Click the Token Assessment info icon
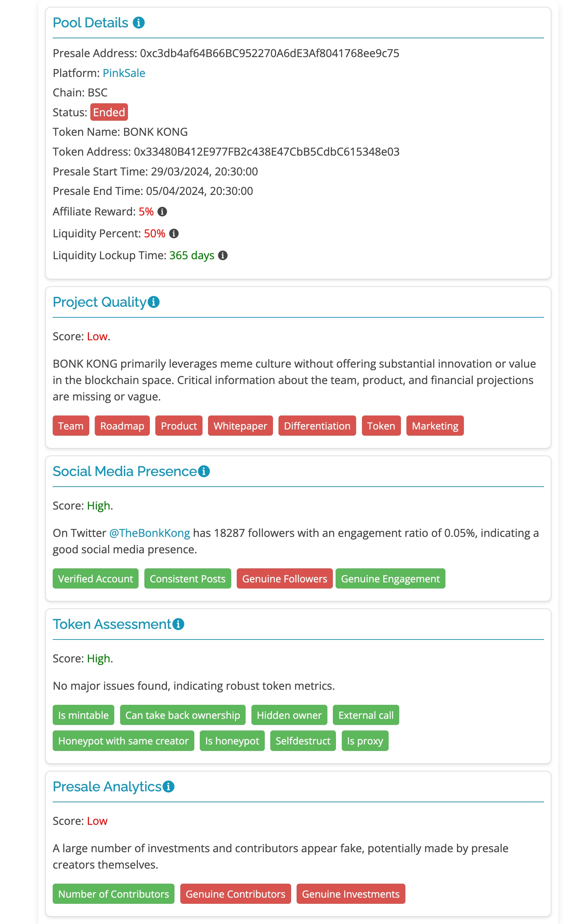The height and width of the screenshot is (924, 572). (178, 624)
